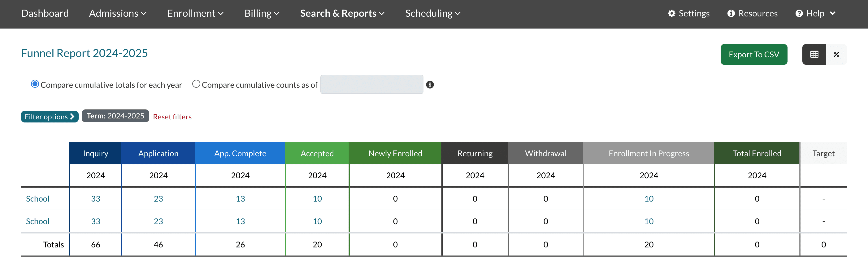Switch to percentage view icon
Viewport: 868px width, 271px height.
pyautogui.click(x=836, y=54)
